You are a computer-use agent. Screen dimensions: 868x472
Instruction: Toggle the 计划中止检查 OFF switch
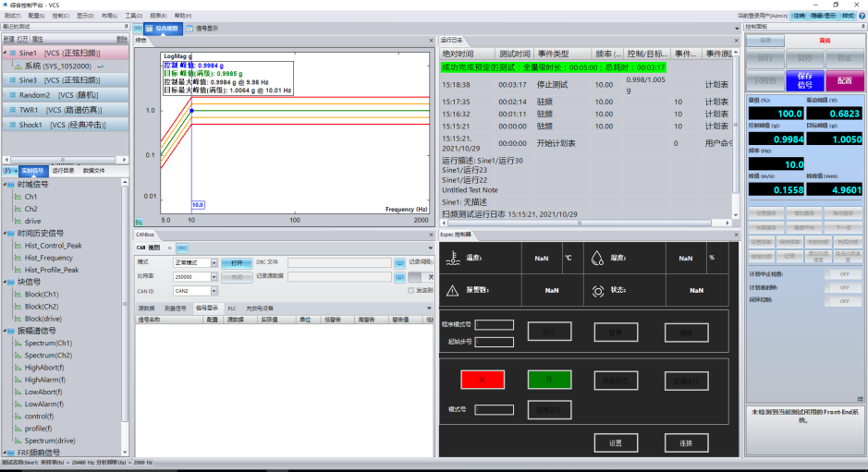[843, 274]
